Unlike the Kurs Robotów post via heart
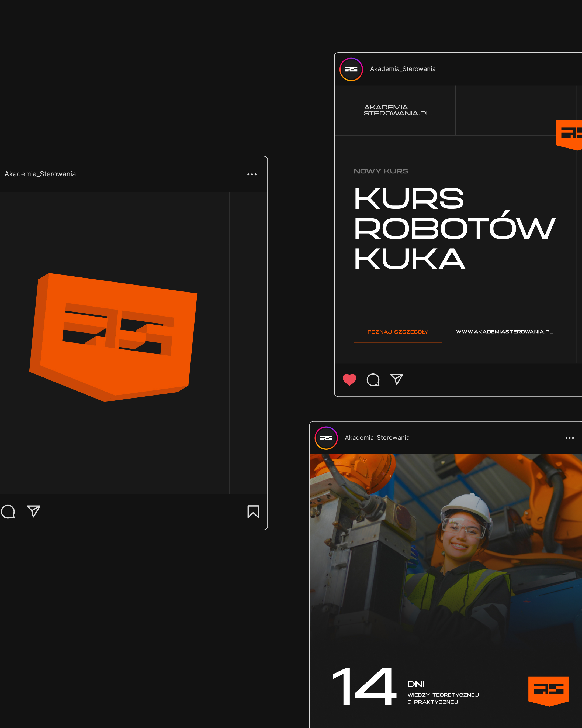 [x=349, y=380]
